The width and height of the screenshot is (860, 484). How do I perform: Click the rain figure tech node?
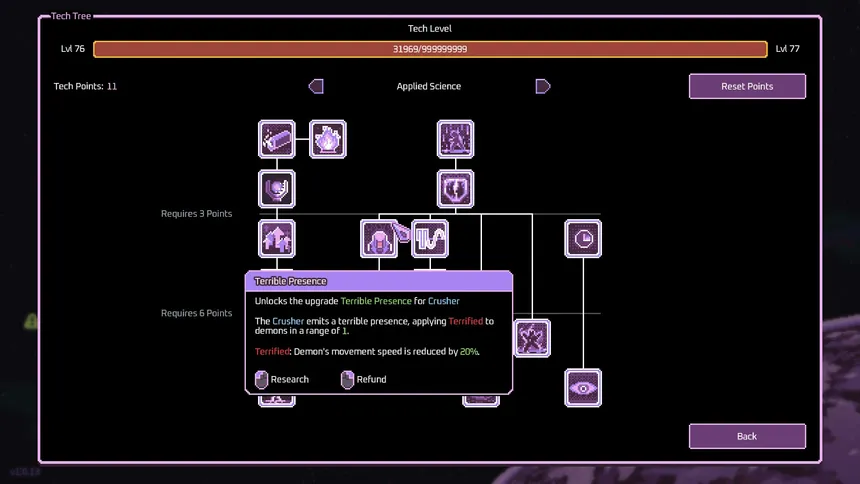click(455, 139)
